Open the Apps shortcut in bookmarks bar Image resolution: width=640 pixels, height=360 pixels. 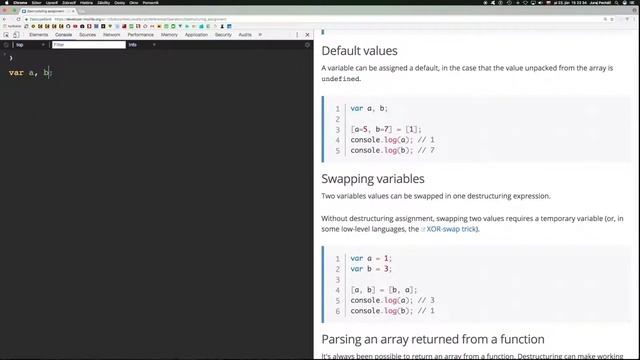tap(11, 26)
